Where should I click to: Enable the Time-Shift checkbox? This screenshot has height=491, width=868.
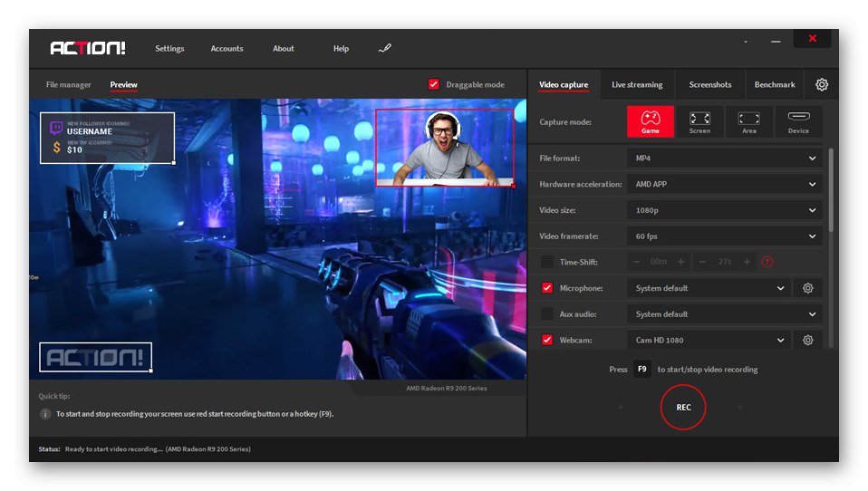coord(547,262)
